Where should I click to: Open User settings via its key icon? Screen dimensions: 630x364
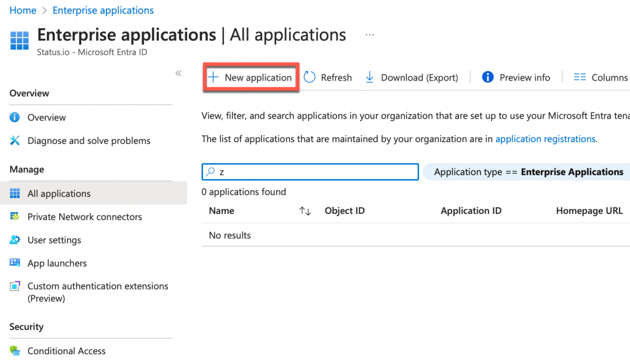coord(15,240)
